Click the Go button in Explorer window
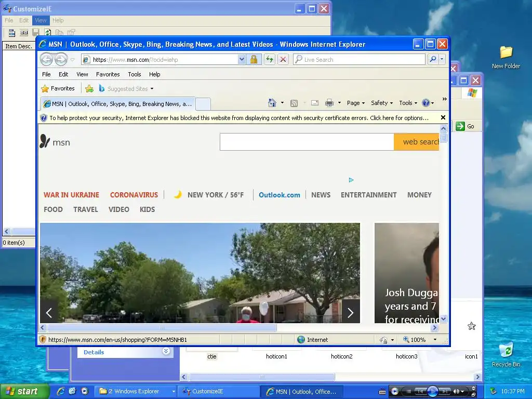The width and height of the screenshot is (532, 399). tap(465, 126)
